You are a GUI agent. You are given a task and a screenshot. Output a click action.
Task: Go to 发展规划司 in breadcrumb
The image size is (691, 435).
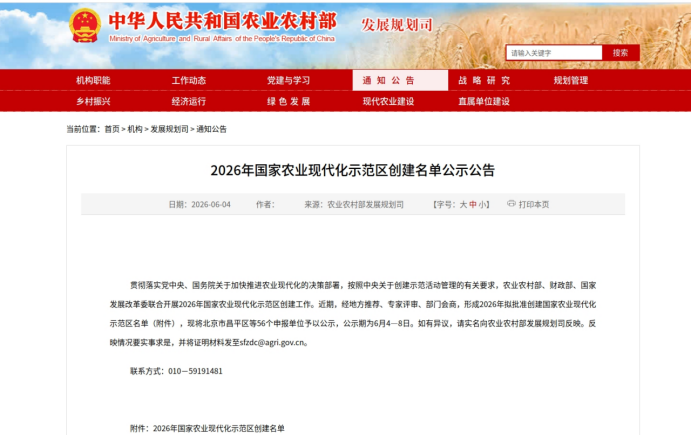[x=169, y=129]
